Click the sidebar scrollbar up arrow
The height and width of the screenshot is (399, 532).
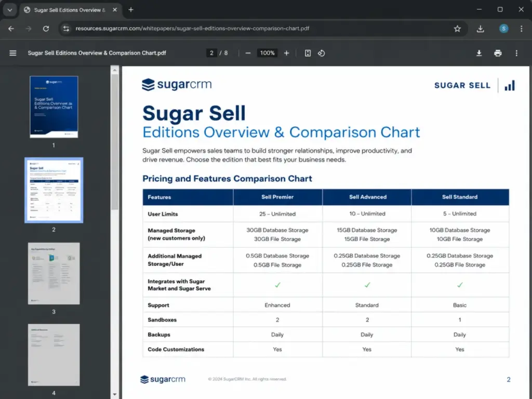point(115,70)
